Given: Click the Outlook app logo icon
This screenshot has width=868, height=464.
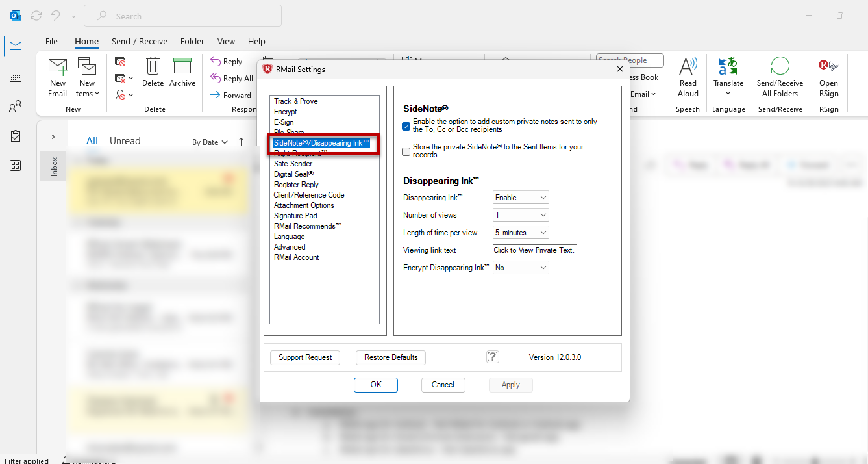Looking at the screenshot, I should coord(15,15).
